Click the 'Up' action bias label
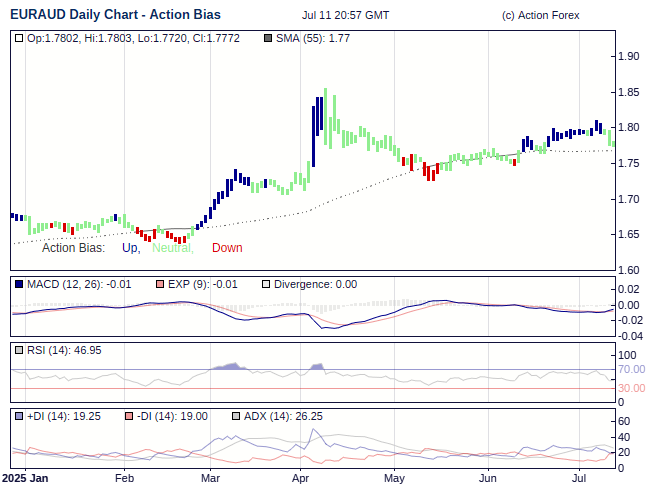This screenshot has height=489, width=650. (x=130, y=248)
